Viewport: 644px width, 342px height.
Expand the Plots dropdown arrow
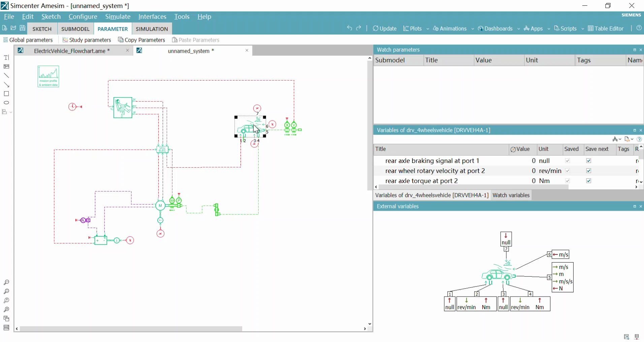pyautogui.click(x=428, y=29)
